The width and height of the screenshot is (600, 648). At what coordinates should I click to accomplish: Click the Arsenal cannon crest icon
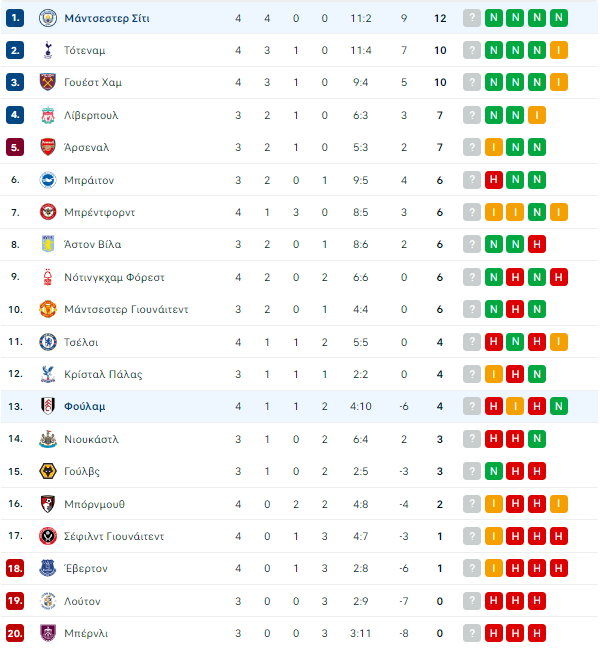coord(48,147)
